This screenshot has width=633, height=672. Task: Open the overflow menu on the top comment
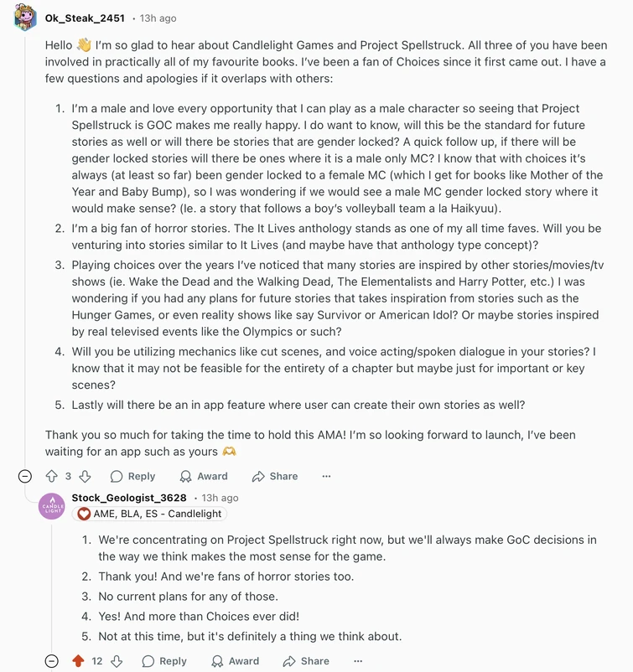coord(324,476)
